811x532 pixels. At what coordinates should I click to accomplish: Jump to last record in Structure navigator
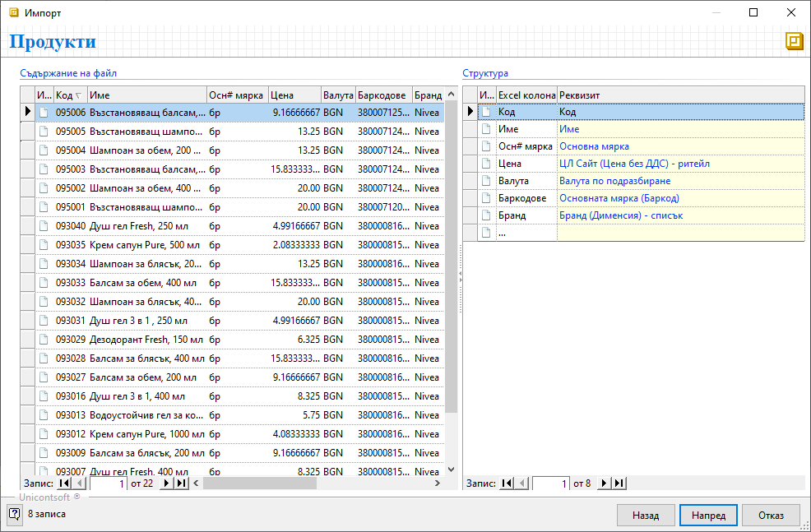[x=619, y=484]
